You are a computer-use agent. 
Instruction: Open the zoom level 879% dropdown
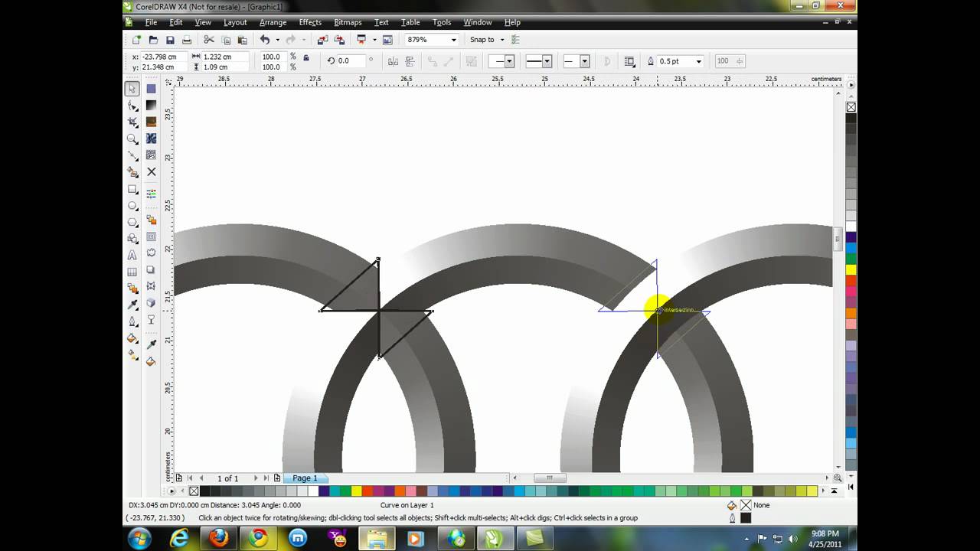pos(453,40)
